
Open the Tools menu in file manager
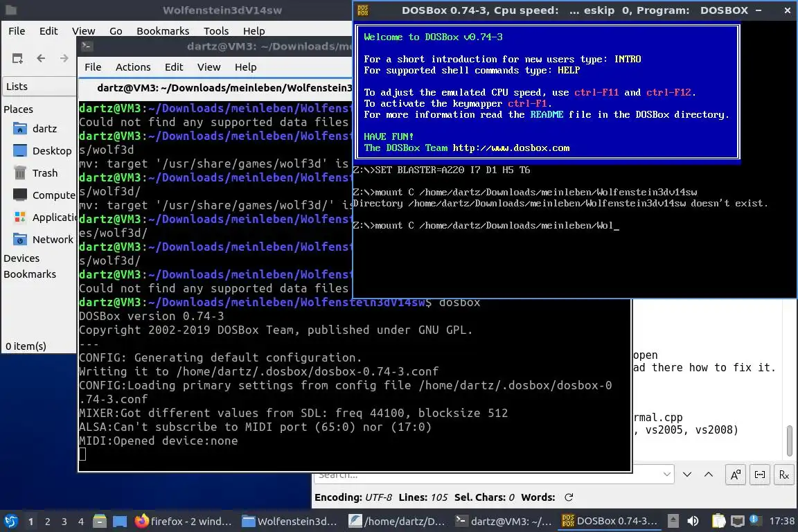(x=216, y=31)
